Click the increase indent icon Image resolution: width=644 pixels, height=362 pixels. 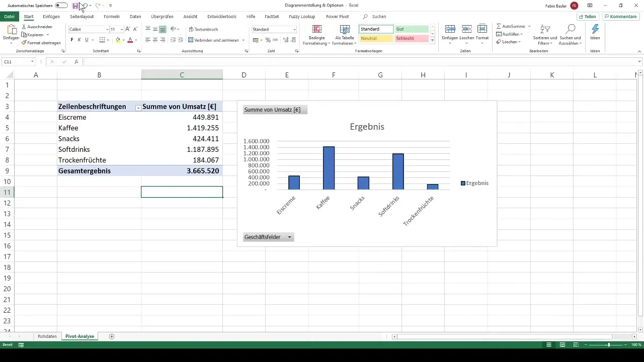pos(181,40)
